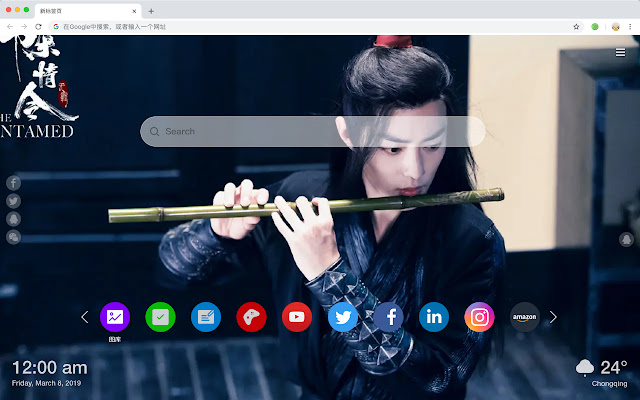Open the LinkedIn shortcut
Image resolution: width=640 pixels, height=400 pixels.
point(434,317)
